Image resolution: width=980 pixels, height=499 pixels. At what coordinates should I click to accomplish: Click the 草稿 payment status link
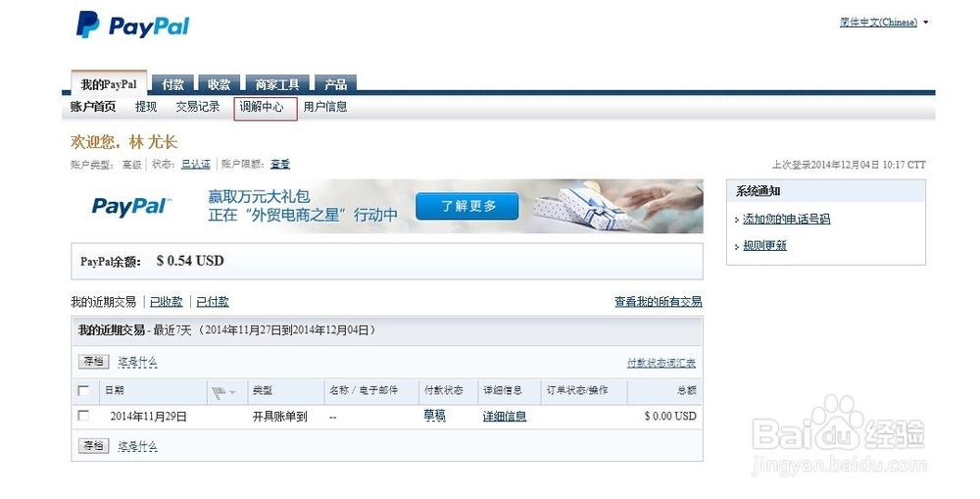coord(434,416)
